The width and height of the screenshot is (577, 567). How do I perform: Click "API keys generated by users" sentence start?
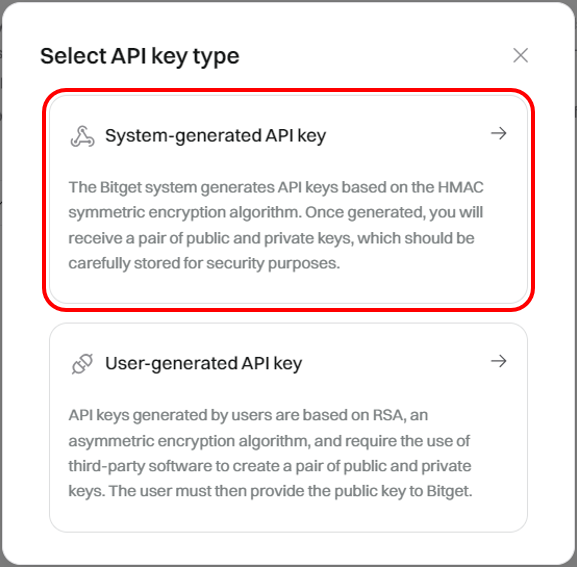tap(248, 415)
